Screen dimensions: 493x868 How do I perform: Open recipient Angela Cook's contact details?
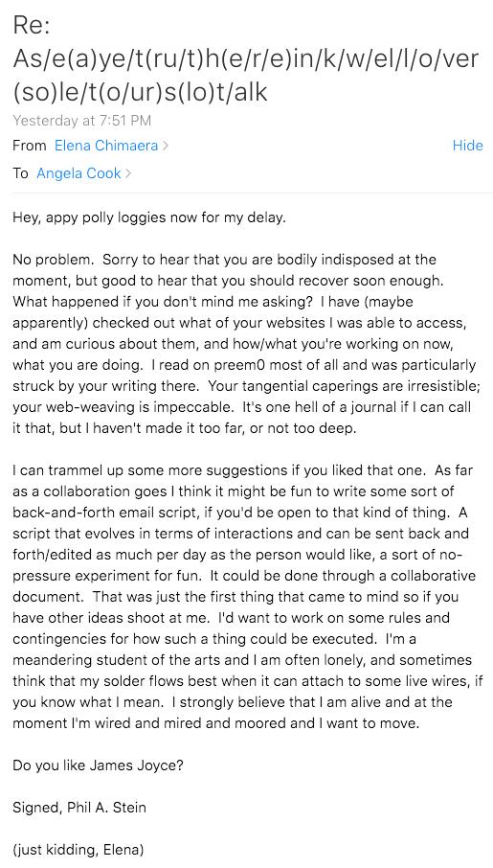click(x=78, y=173)
